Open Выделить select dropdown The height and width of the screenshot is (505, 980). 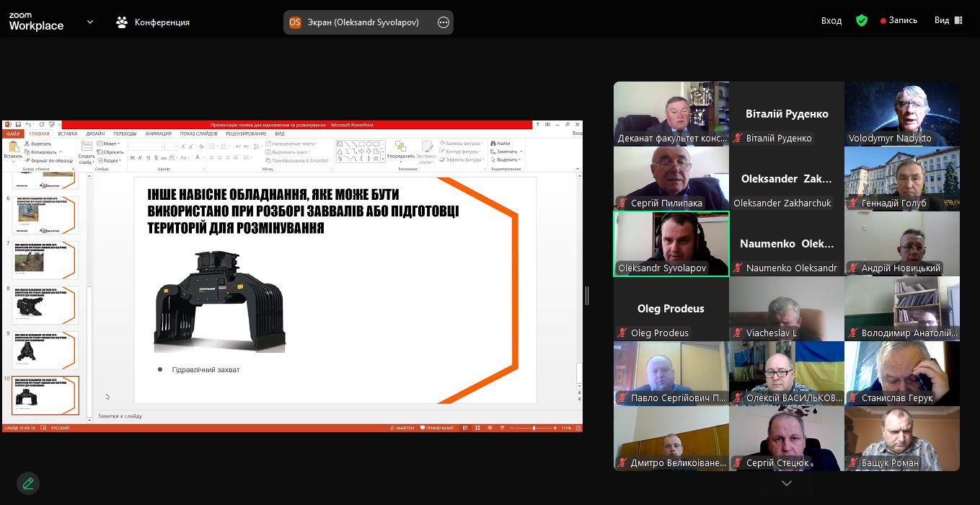pyautogui.click(x=505, y=159)
